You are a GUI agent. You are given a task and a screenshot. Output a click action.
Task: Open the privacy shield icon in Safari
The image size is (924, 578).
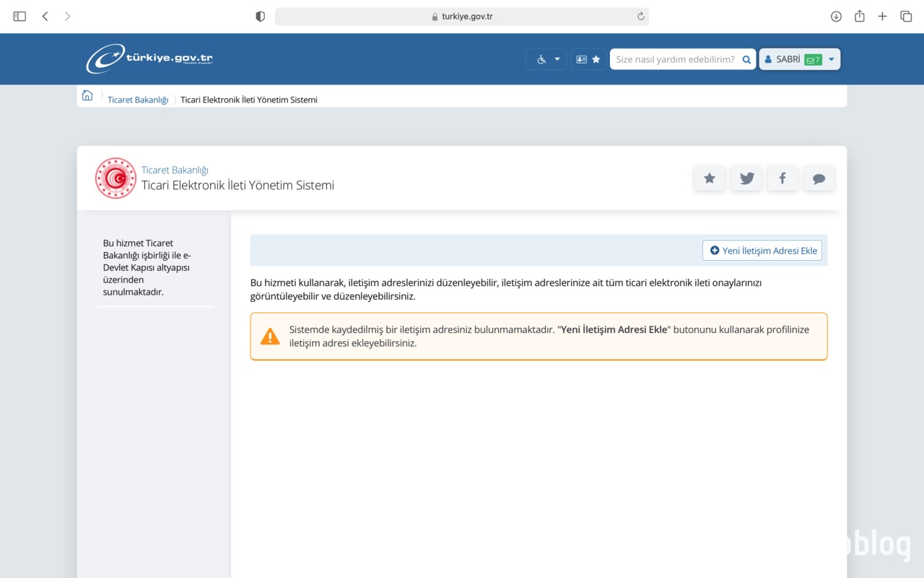click(261, 16)
